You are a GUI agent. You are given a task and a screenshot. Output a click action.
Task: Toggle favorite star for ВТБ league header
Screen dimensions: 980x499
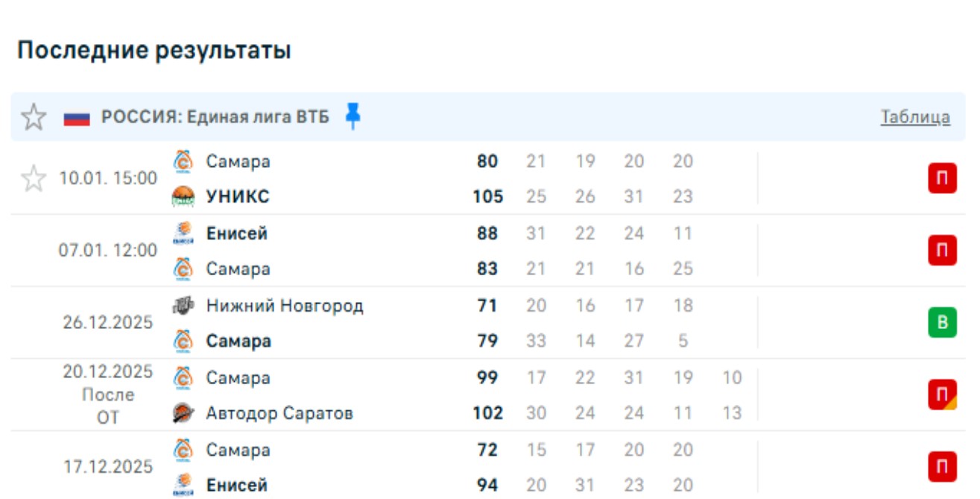pyautogui.click(x=34, y=117)
